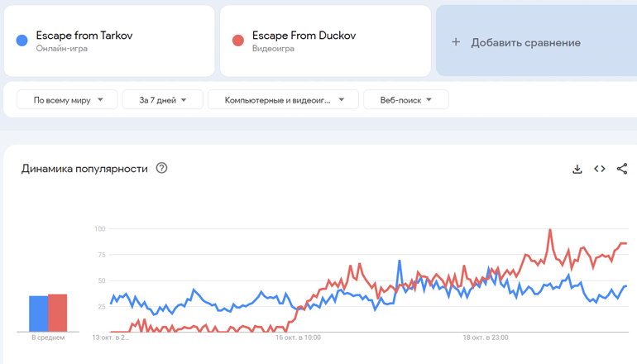
Task: Click the 16 окт. в 10:00 axis label
Action: coord(298,338)
